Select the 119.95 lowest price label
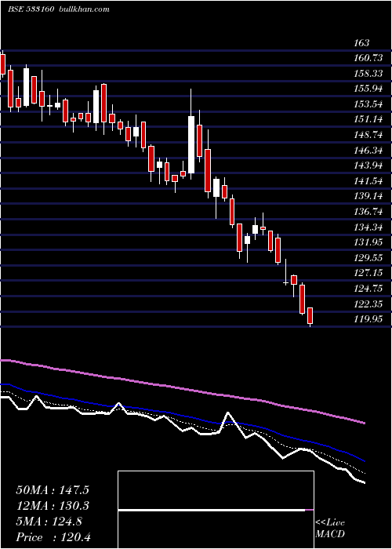392x549 pixels. (369, 319)
